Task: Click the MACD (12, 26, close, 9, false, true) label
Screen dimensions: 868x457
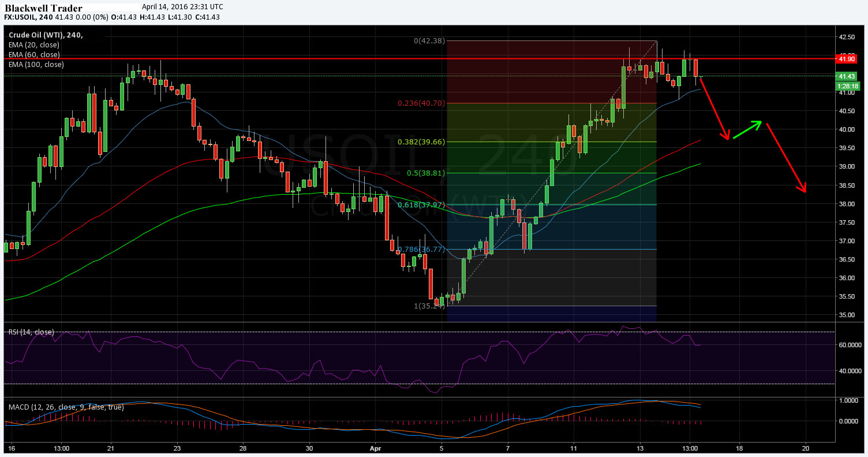Action: pyautogui.click(x=66, y=407)
